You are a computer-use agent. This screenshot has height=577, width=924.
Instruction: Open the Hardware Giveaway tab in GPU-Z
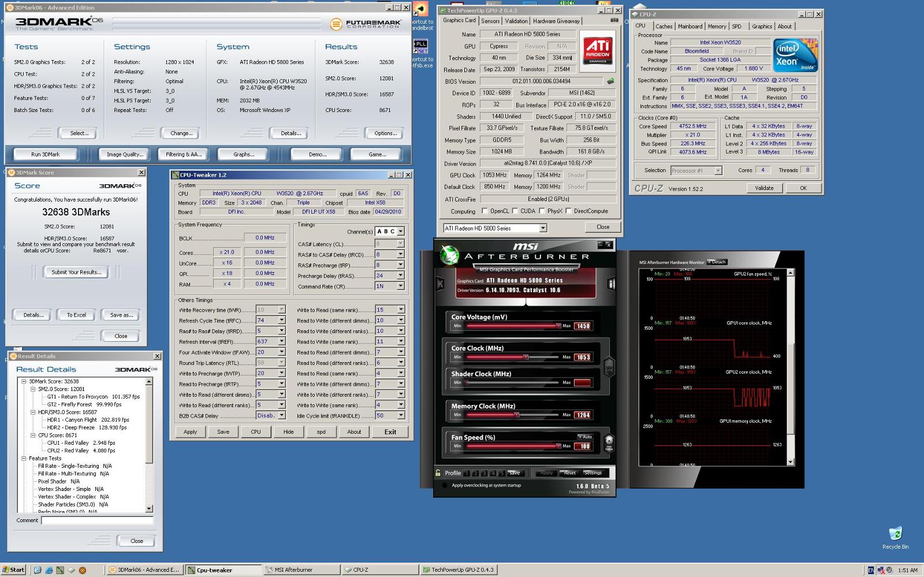pos(556,21)
